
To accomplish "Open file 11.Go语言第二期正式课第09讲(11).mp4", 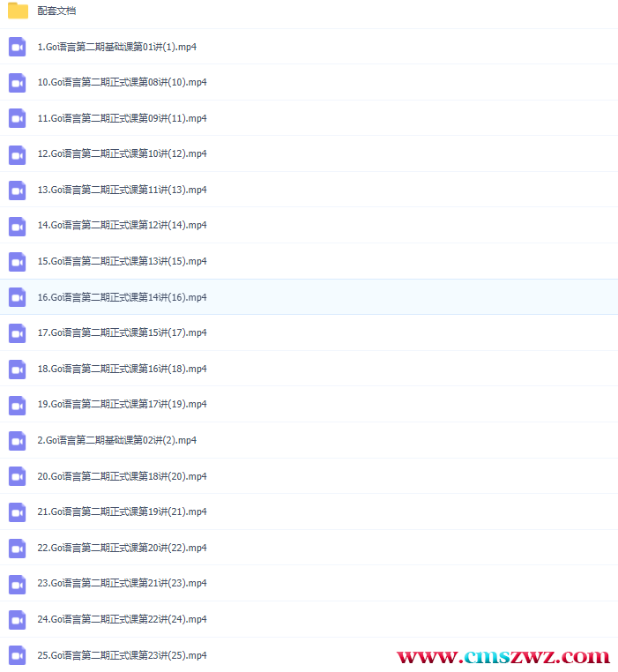I will click(x=122, y=118).
